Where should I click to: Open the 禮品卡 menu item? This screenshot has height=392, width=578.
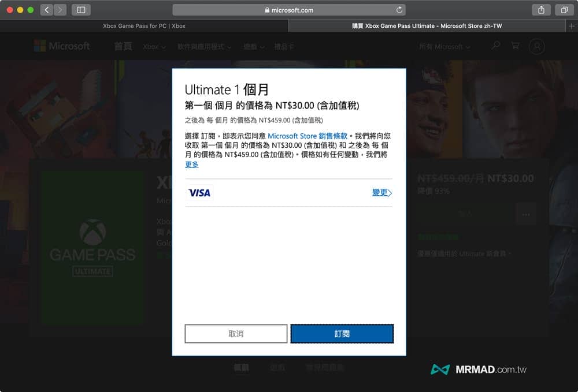coord(283,47)
